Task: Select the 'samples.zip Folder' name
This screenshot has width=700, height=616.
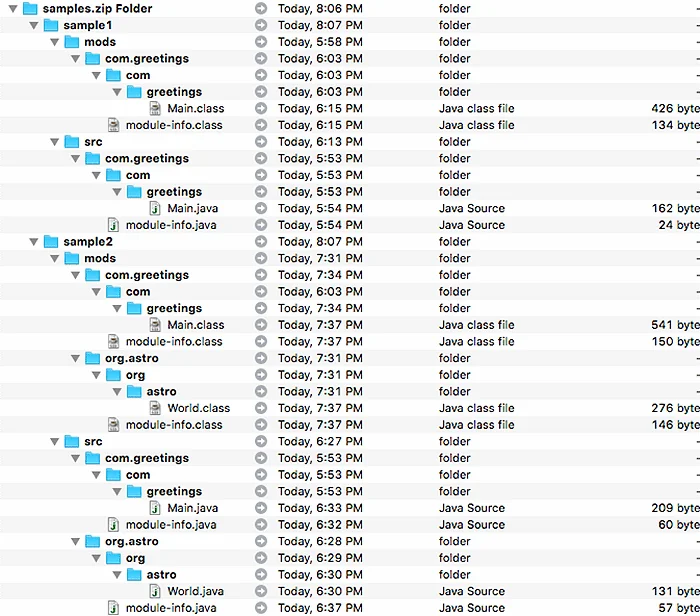Action: click(97, 8)
